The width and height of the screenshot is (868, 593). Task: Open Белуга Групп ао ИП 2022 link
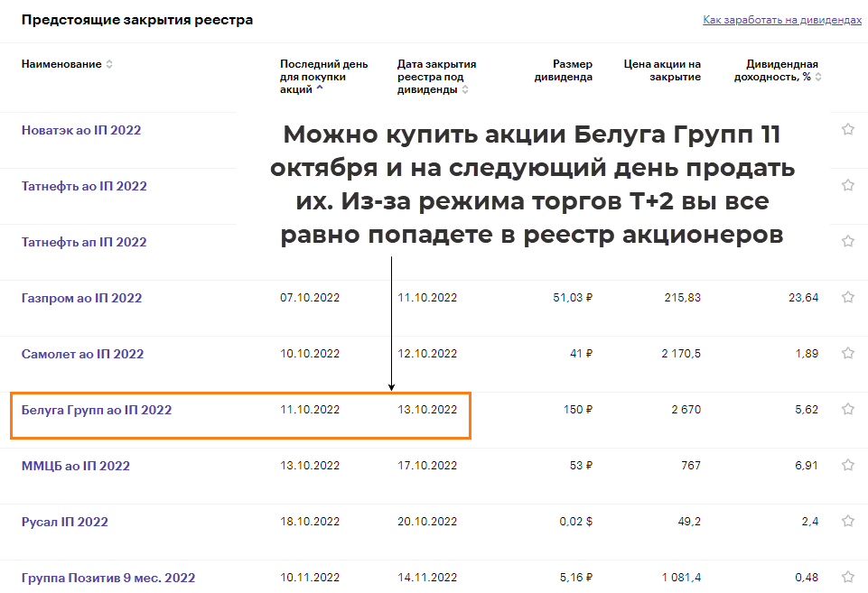96,410
